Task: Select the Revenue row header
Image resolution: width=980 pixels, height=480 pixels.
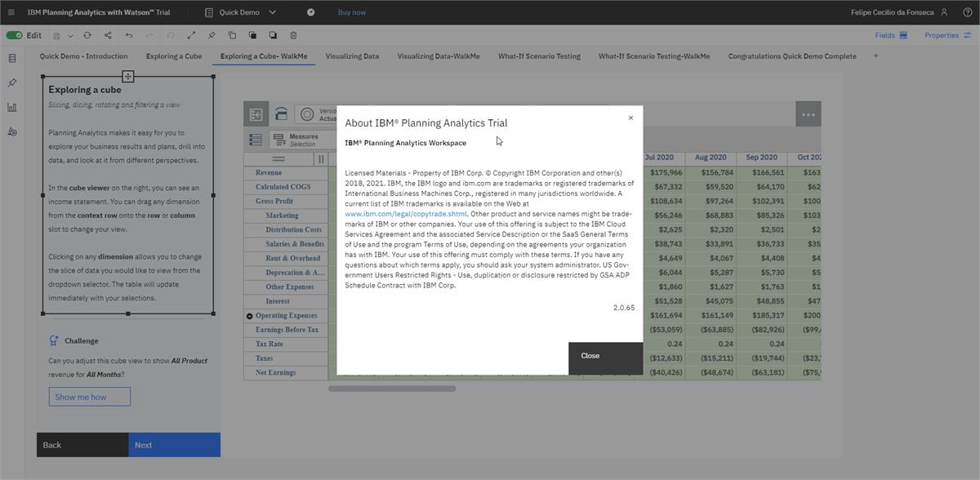Action: 286,173
